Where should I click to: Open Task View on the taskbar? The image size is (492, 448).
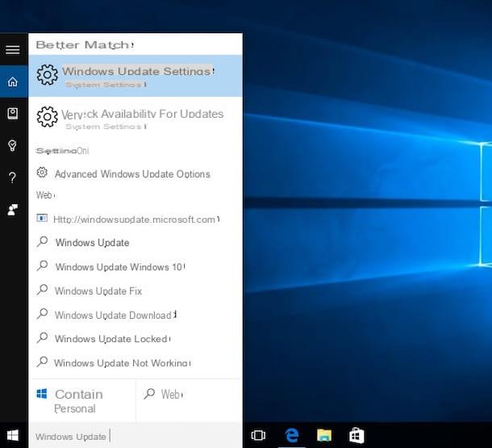pyautogui.click(x=258, y=435)
